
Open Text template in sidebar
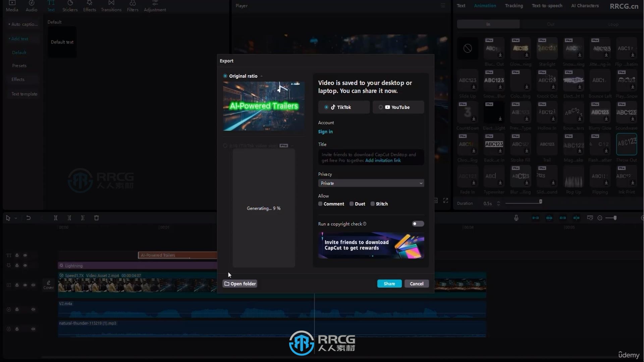tap(24, 94)
